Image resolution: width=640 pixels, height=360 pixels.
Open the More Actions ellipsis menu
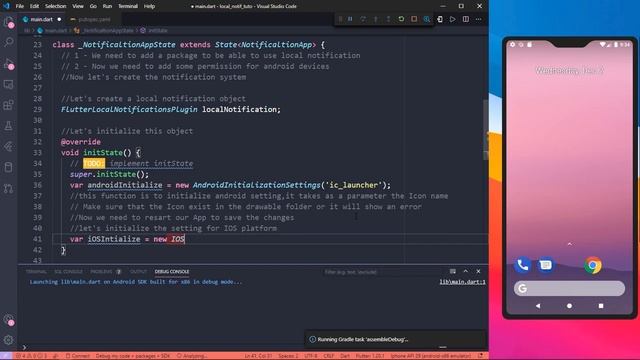click(x=478, y=19)
